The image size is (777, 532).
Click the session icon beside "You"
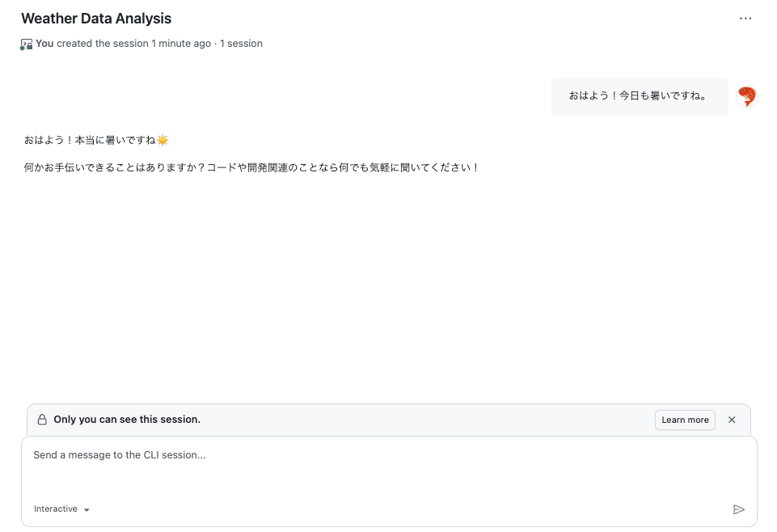(26, 44)
